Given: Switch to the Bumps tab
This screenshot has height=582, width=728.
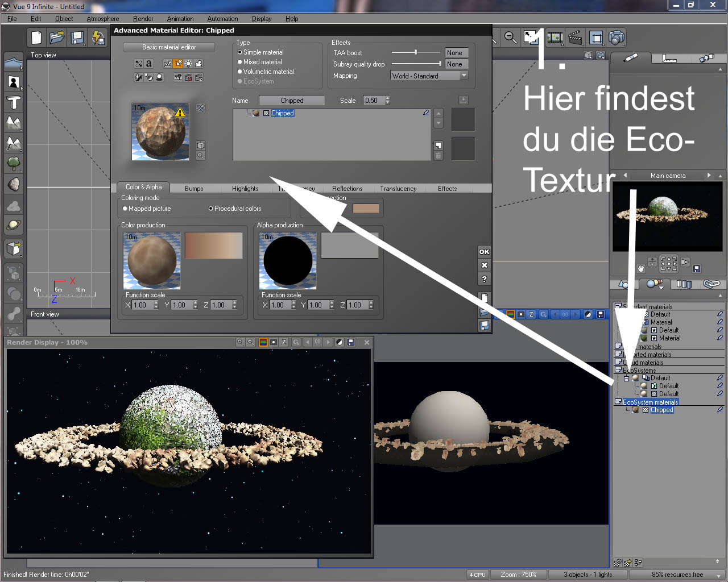Looking at the screenshot, I should (x=194, y=188).
